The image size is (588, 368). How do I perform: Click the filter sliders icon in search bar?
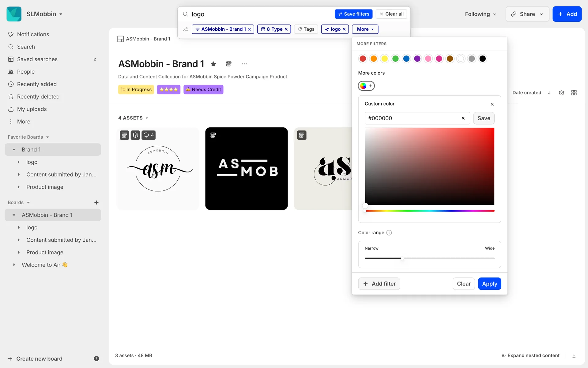pyautogui.click(x=185, y=29)
